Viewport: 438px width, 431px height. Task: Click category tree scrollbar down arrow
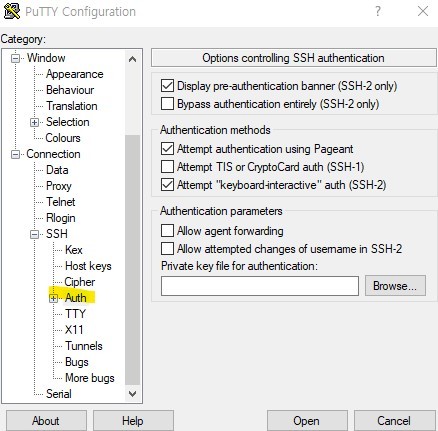(132, 394)
